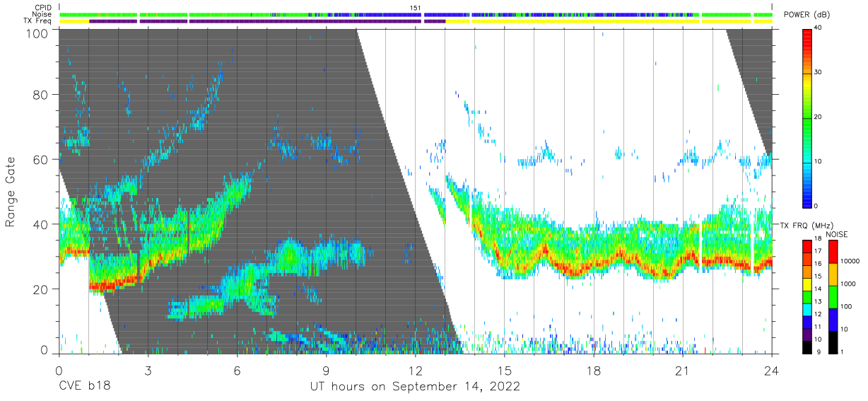The image size is (868, 401).
Task: Click x-axis tick label '24'
Action: tap(772, 371)
